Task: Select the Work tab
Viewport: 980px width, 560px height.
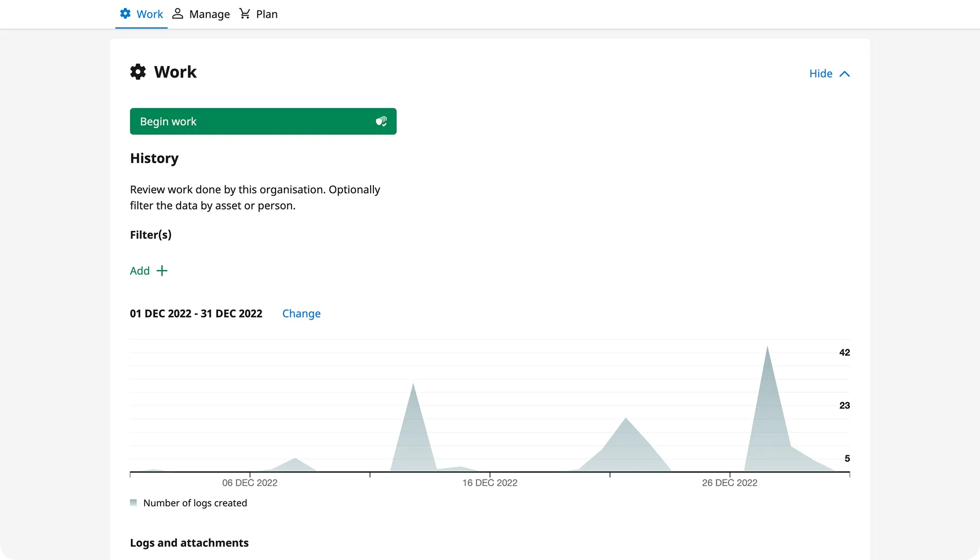Action: point(150,14)
